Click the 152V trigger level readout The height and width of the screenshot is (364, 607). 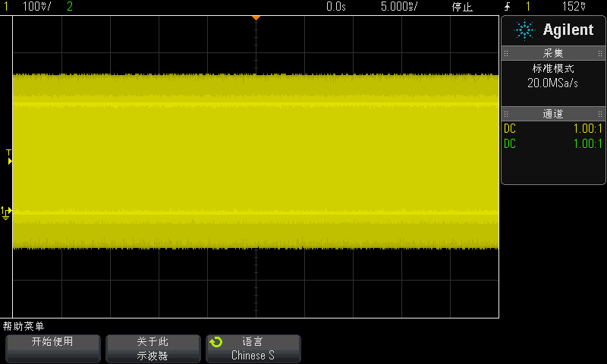(x=574, y=7)
